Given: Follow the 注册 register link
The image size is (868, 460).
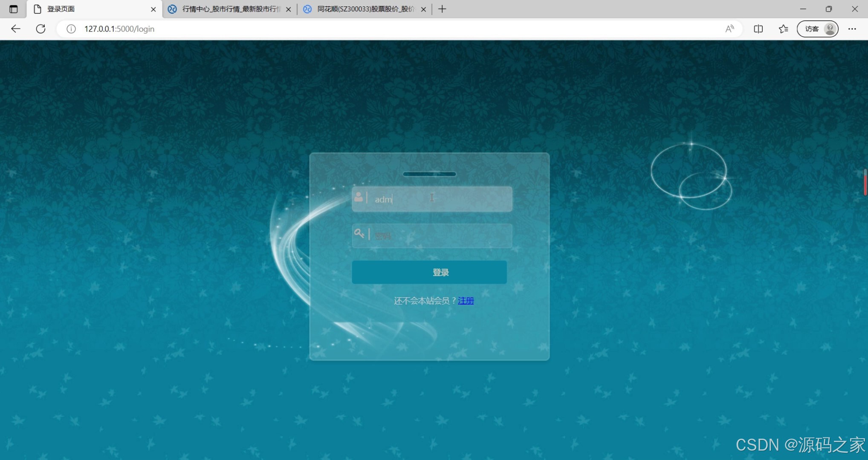Looking at the screenshot, I should click(x=466, y=301).
